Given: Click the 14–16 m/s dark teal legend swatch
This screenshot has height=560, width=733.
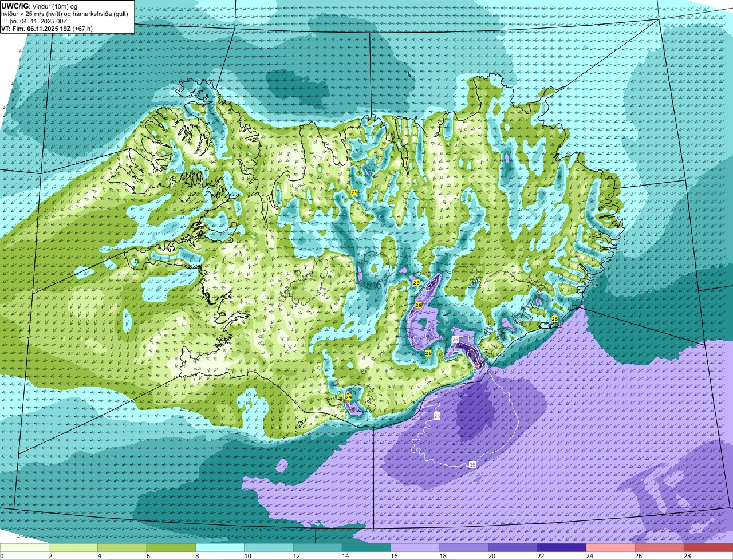Looking at the screenshot, I should click(366, 548).
